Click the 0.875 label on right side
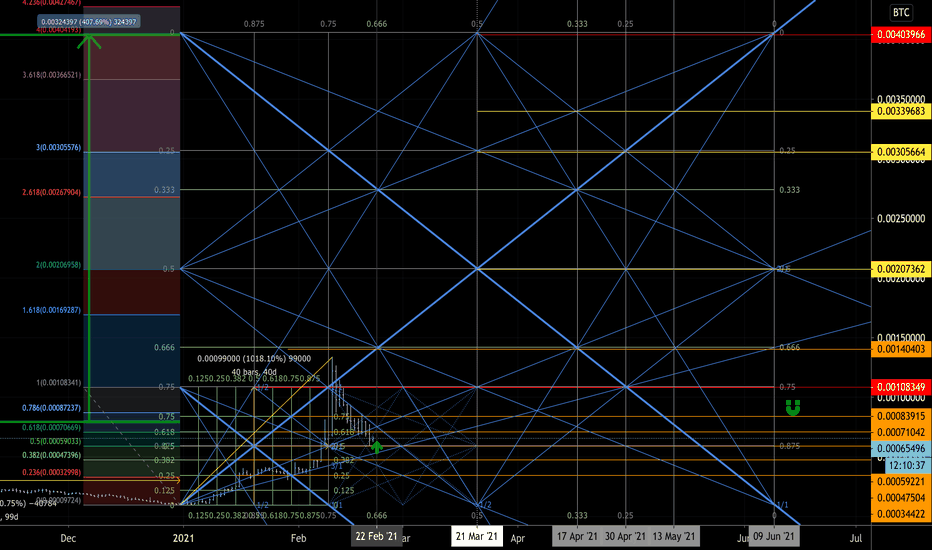Screen dimensions: 932x550 (x=789, y=445)
